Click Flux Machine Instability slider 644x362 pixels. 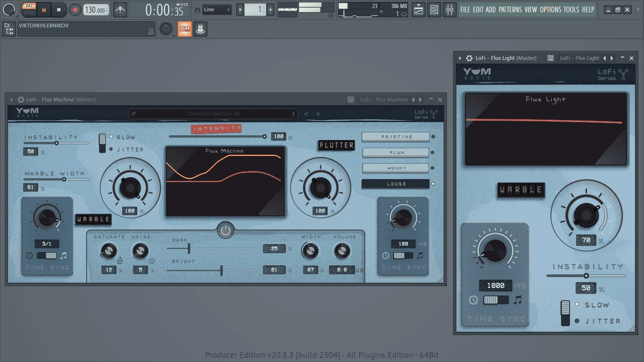click(x=57, y=143)
